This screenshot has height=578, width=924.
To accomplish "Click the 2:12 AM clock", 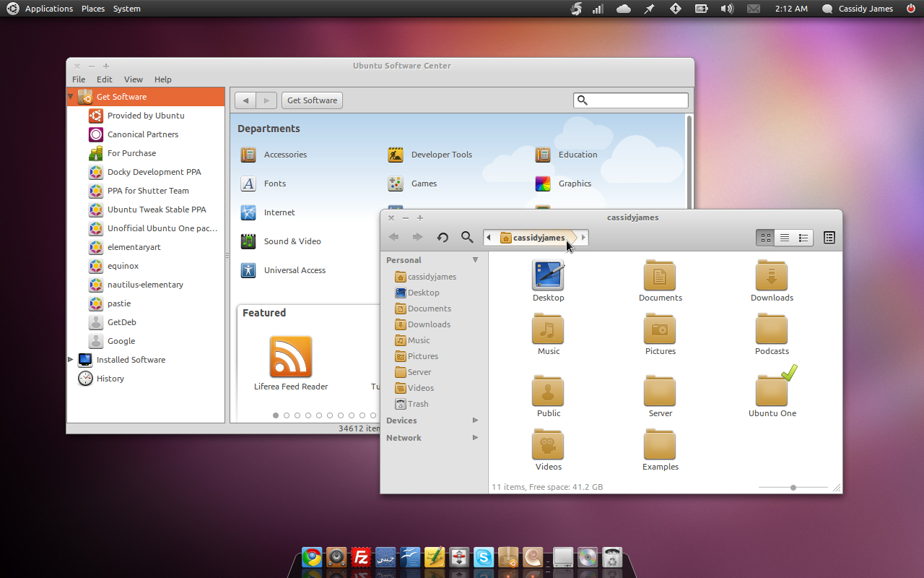I will (791, 9).
